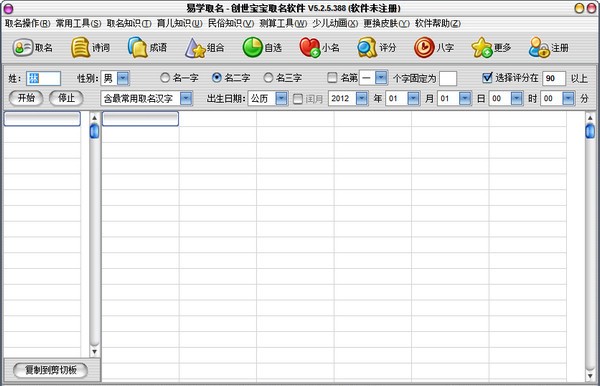Toggle the 选择评分在 checkbox

(x=487, y=78)
